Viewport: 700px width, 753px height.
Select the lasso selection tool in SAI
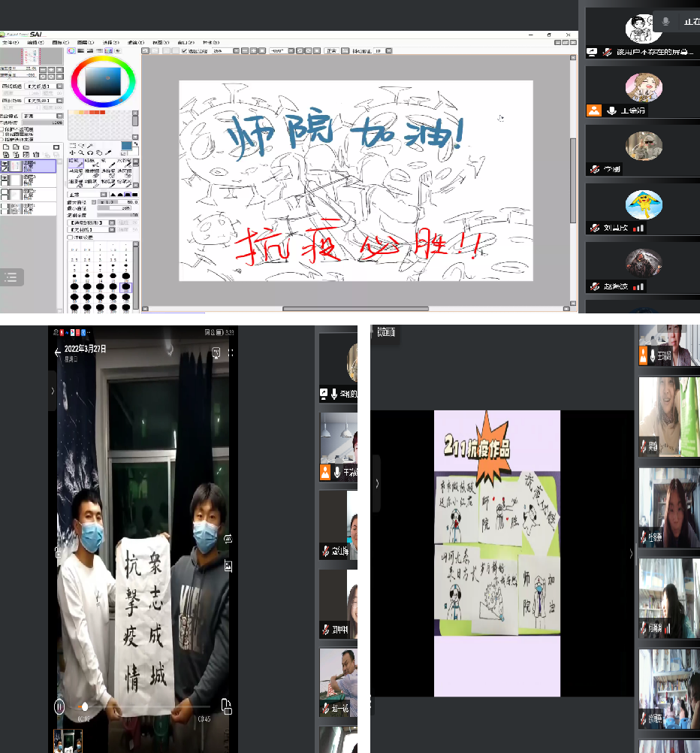pos(81,145)
